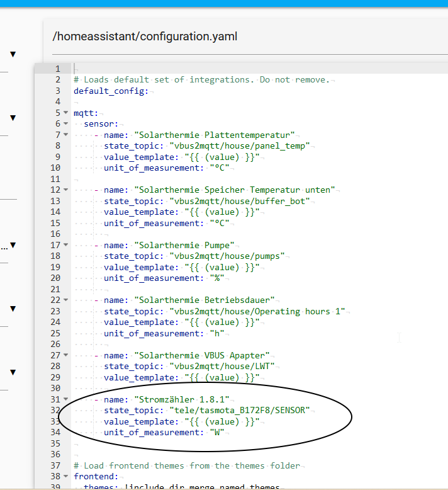Image resolution: width=448 pixels, height=490 pixels.
Task: Fold the Solarthermie Betriebsdauer entry at line 22
Action: click(x=65, y=300)
